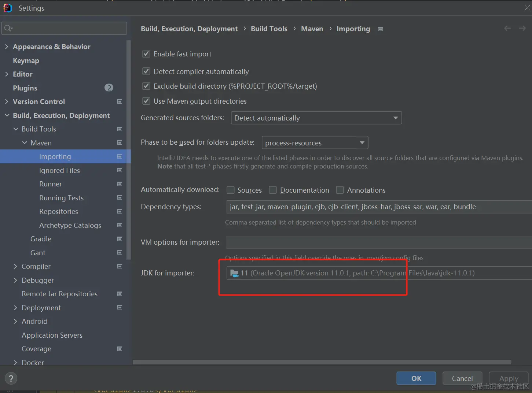Screen dimensions: 532x393
Task: Expand the Version Control section
Action: [7, 101]
